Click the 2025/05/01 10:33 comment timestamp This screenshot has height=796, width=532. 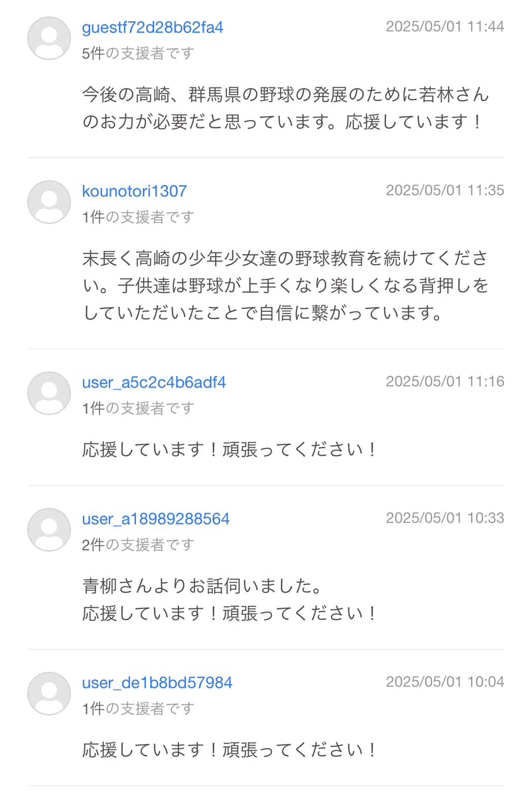pyautogui.click(x=444, y=518)
